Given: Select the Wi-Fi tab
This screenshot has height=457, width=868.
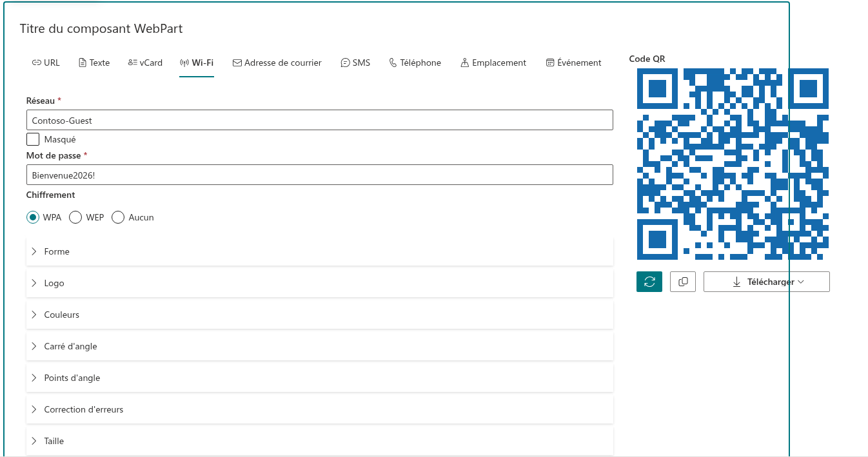Looking at the screenshot, I should point(197,63).
